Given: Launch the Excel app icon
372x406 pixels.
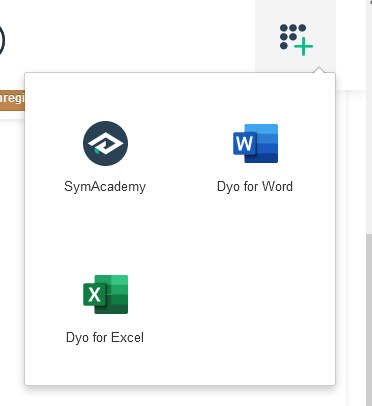Looking at the screenshot, I should 105,294.
